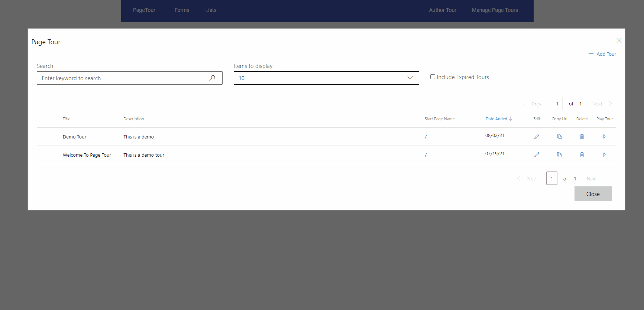Image resolution: width=644 pixels, height=310 pixels.
Task: Open Lists nav item in background
Action: [x=211, y=10]
